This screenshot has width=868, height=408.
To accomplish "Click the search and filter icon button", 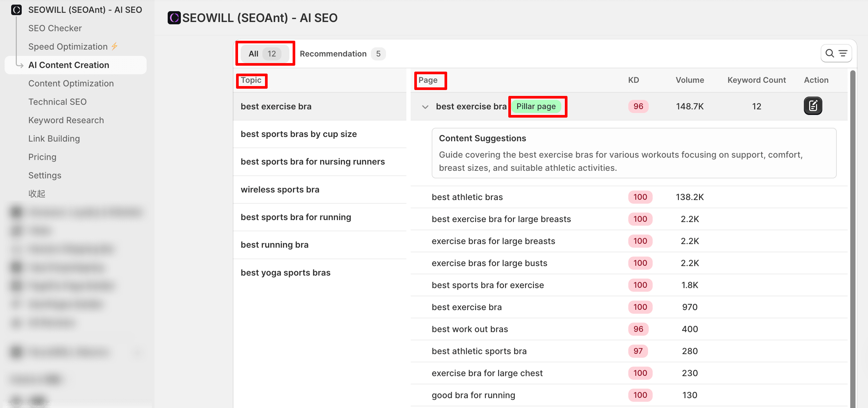I will coord(836,53).
